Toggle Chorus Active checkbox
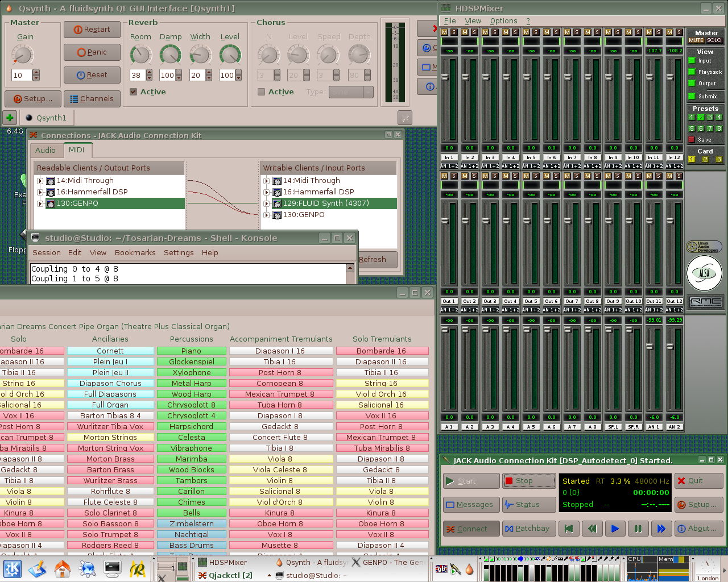Screen dimensions: 728x582 (x=261, y=92)
